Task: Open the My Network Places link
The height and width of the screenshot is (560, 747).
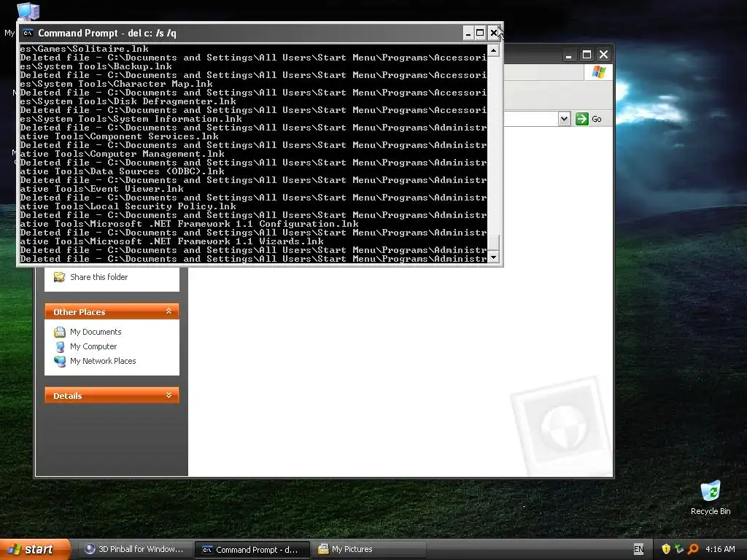Action: [103, 361]
